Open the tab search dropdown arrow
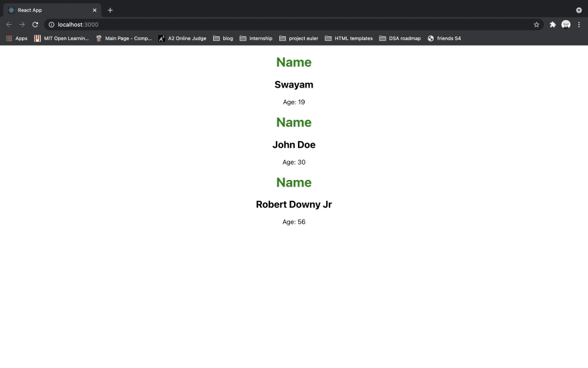Screen dimensions: 588x368 [579, 10]
